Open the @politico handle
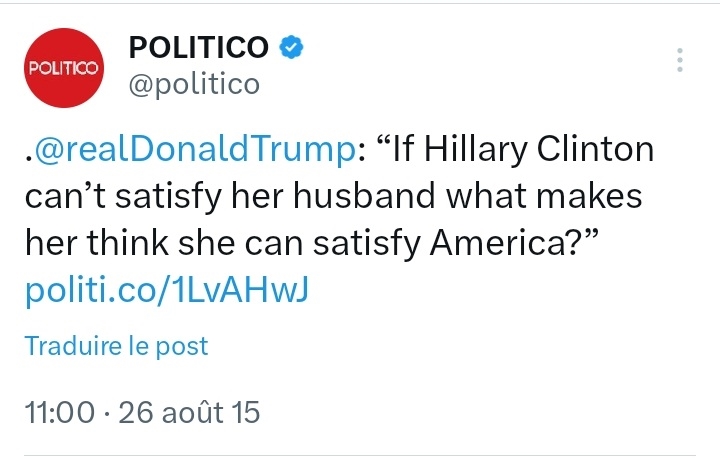Screen dimensions: 720x458 [194, 84]
